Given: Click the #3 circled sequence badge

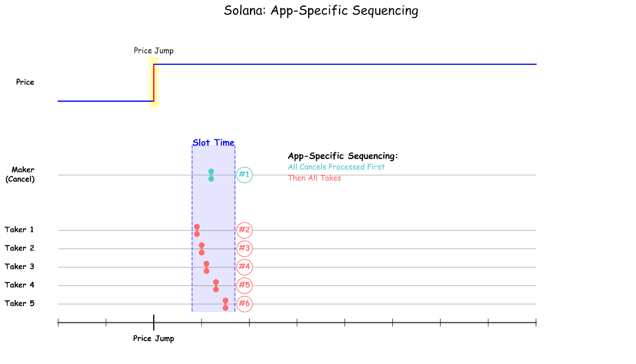Looking at the screenshot, I should (x=244, y=249).
